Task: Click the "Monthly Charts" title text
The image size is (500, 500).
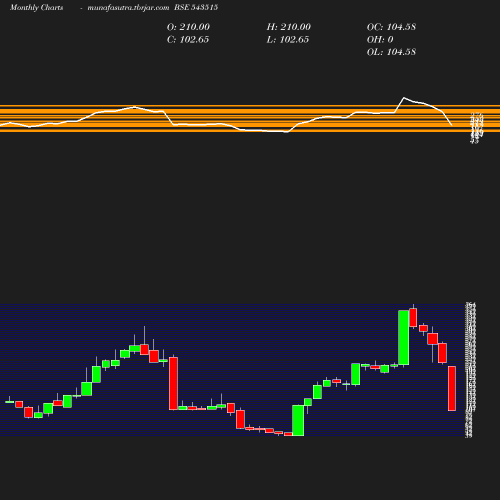Action: [36, 8]
